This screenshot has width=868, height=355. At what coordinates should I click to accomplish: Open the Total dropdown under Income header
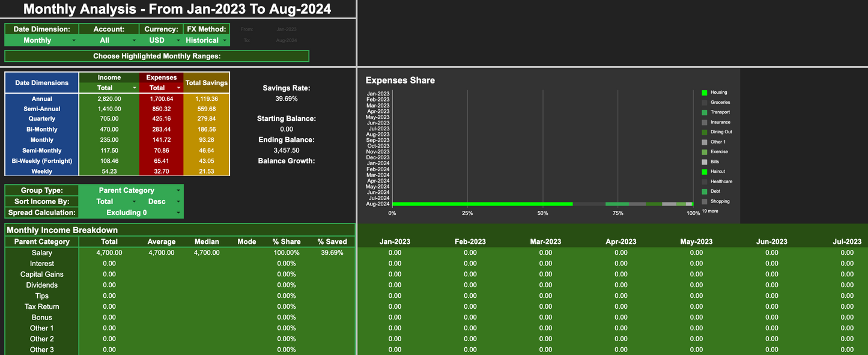click(109, 88)
